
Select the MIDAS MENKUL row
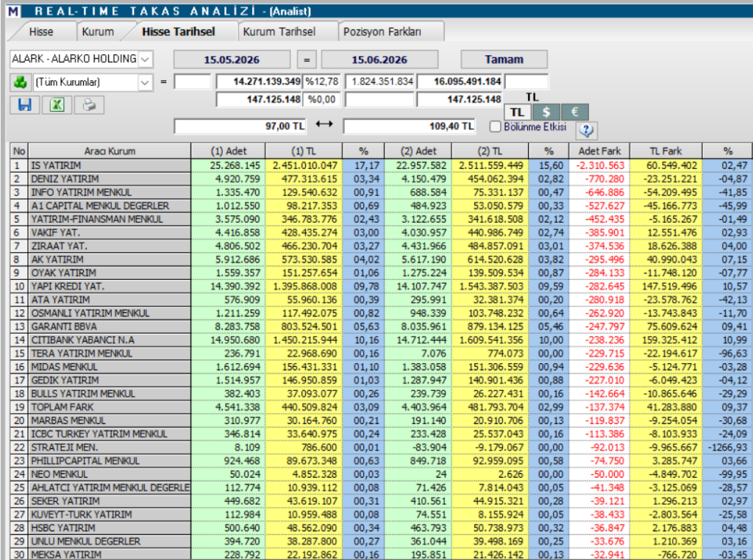pos(382,367)
